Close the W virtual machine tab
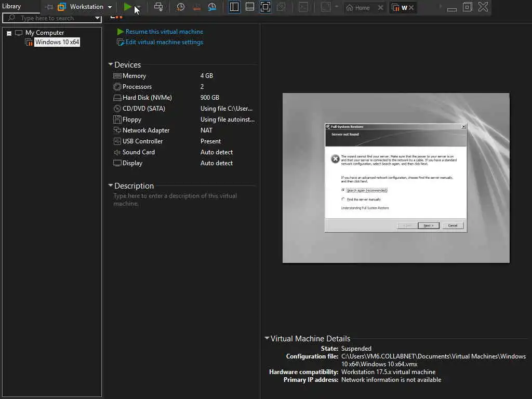Viewport: 532px width, 399px height. pos(411,7)
